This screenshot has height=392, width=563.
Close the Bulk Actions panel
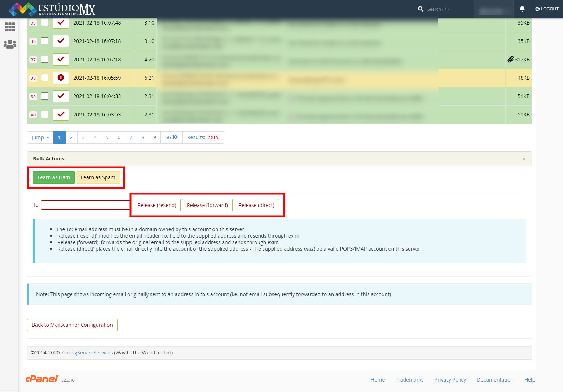click(524, 159)
